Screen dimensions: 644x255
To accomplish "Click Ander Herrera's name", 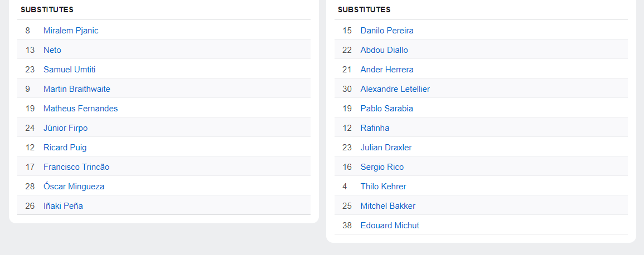I will coord(387,70).
